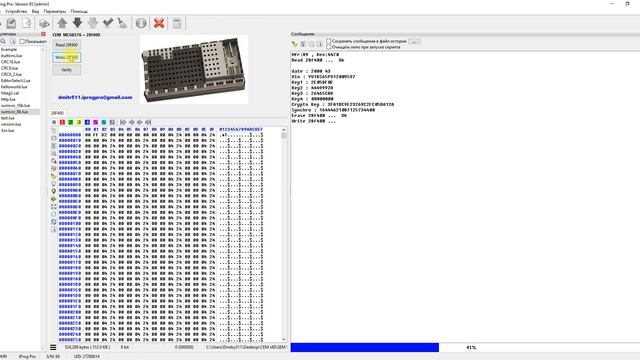Click the ellipsis browse button for history file
The width and height of the screenshot is (640, 360).
pos(414,41)
